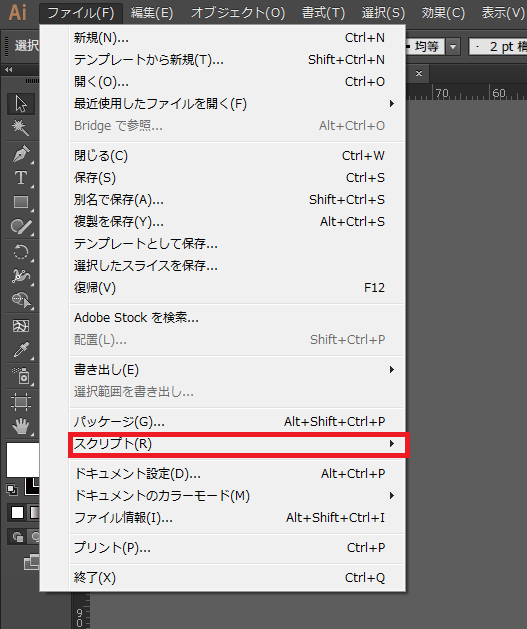Click the white fill color swatch
527x629 pixels.
pos(23,460)
